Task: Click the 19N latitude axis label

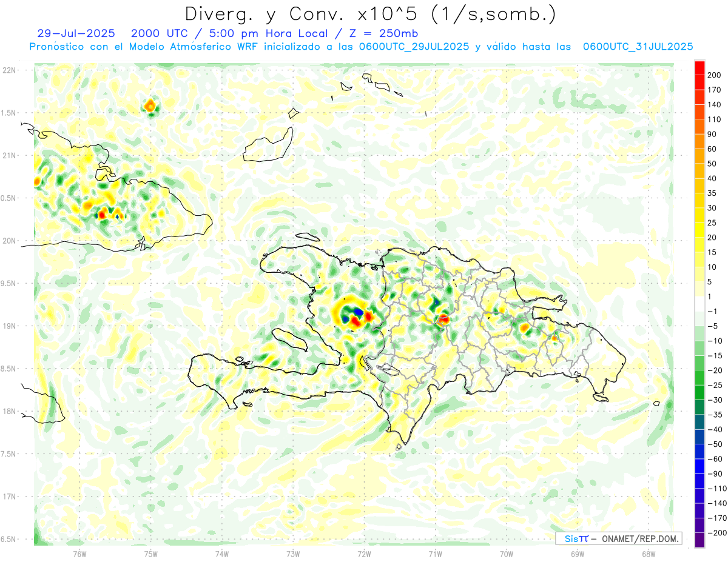Action: pyautogui.click(x=8, y=326)
